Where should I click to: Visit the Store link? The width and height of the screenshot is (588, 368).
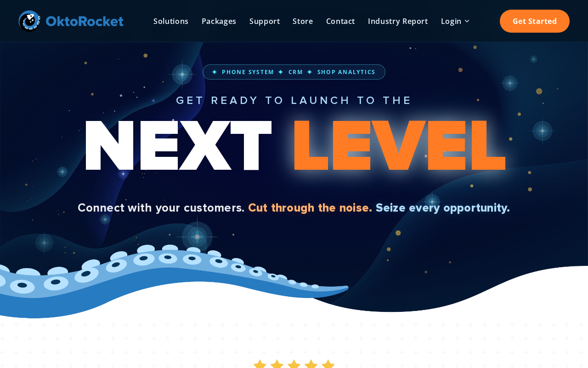click(x=303, y=21)
